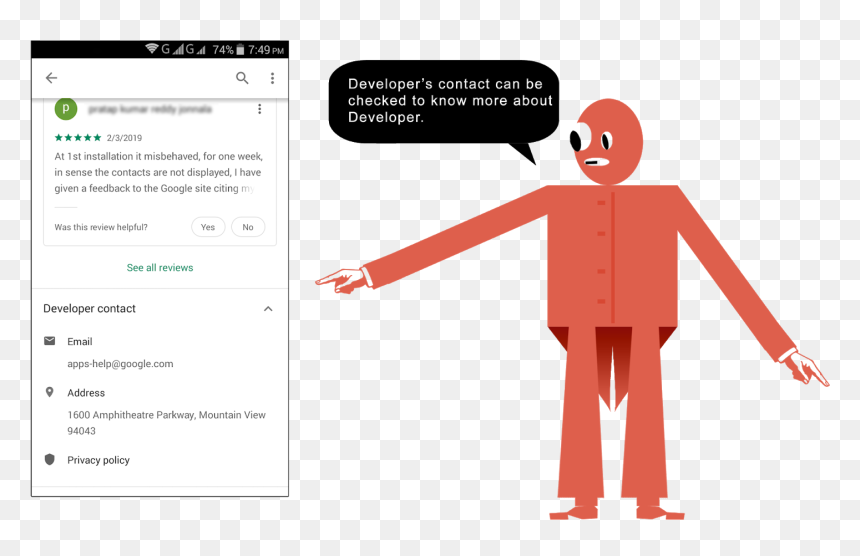
Task: Open apps-help@google.com email address
Action: [120, 364]
